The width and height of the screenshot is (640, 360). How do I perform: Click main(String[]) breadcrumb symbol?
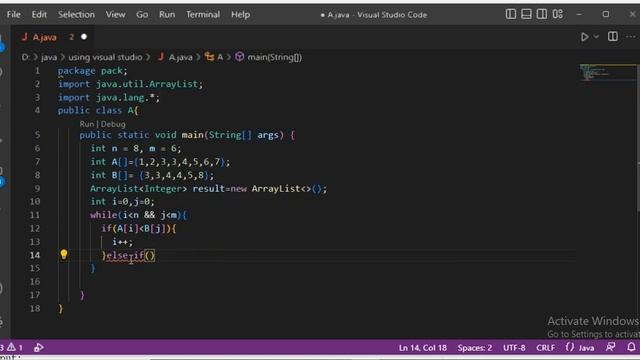click(275, 58)
